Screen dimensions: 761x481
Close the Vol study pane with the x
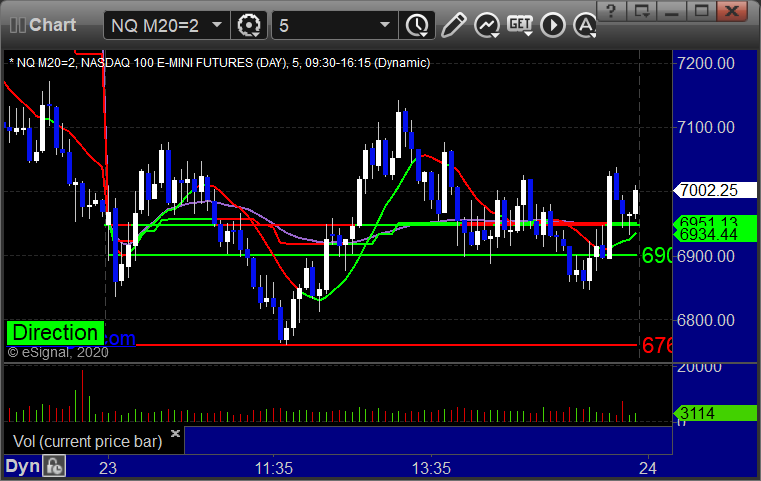pos(175,433)
